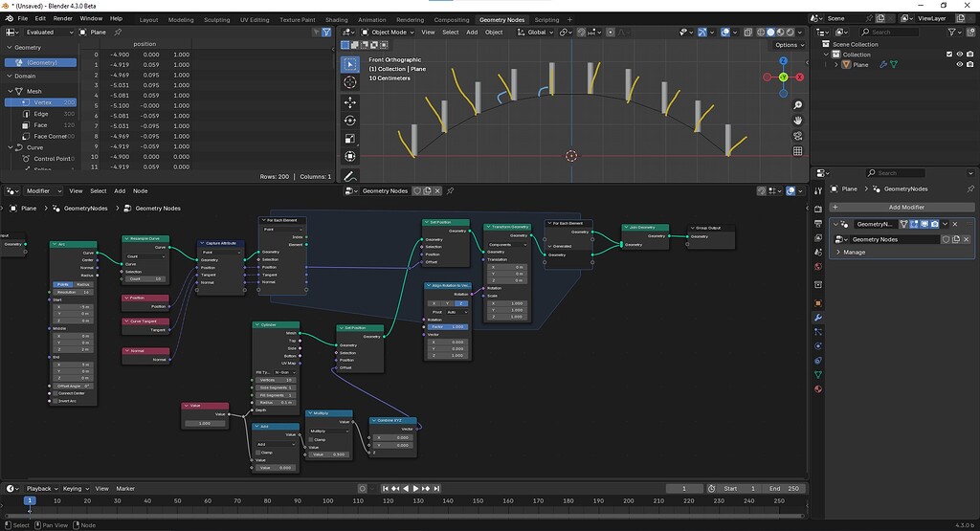Click the play animation button
This screenshot has width=980, height=531.
(415, 489)
